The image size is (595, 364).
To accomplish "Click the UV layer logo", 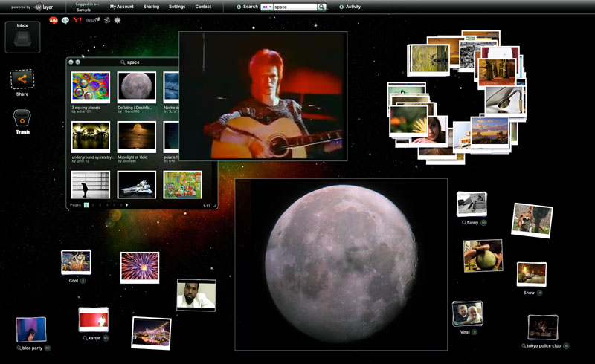I will (x=43, y=7).
